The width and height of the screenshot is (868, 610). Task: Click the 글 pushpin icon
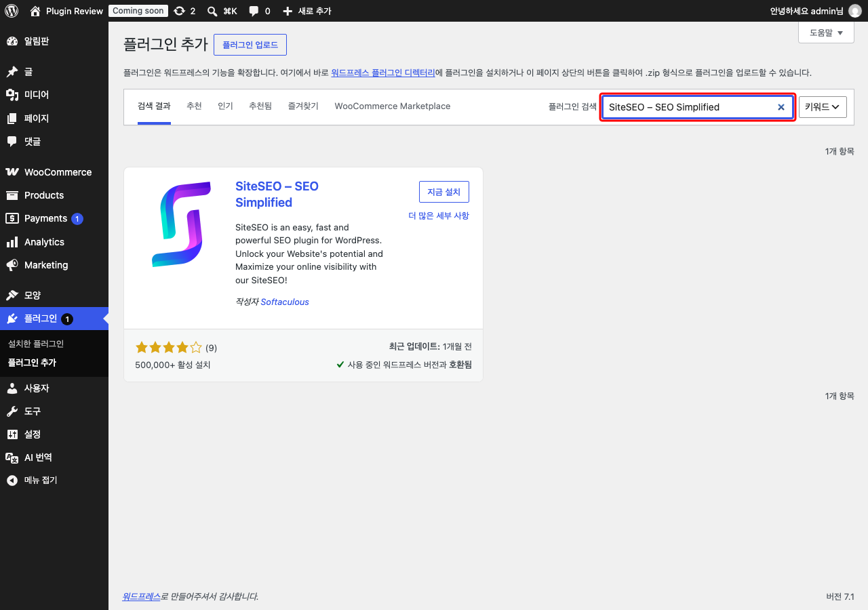[12, 72]
